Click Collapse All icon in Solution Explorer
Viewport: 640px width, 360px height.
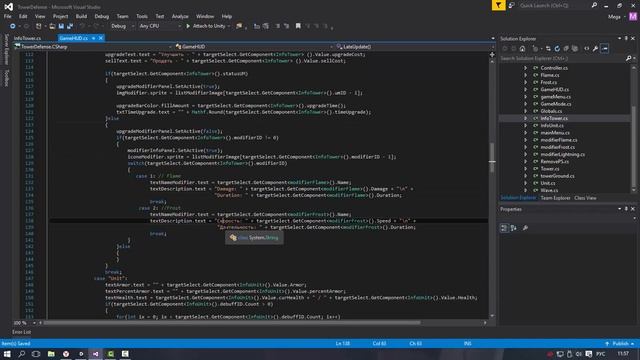[566, 49]
